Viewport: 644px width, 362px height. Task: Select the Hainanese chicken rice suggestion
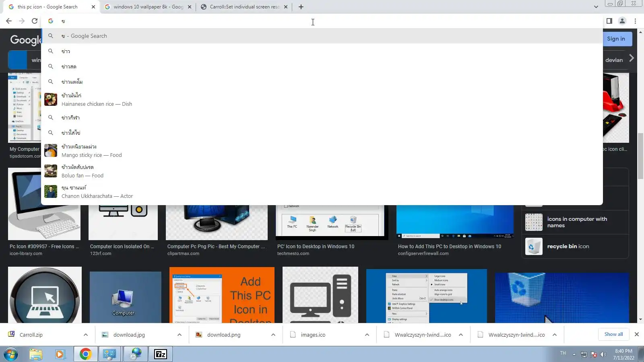coord(322,99)
